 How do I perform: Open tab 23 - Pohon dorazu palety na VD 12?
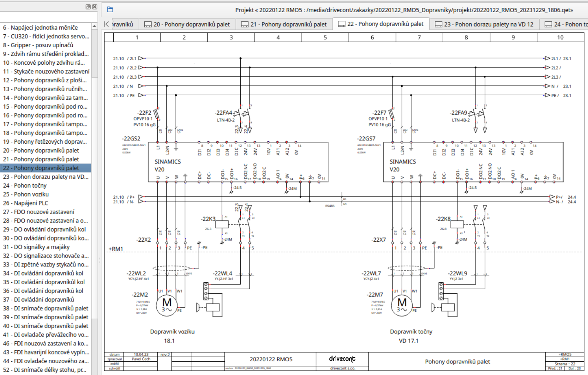pos(484,24)
